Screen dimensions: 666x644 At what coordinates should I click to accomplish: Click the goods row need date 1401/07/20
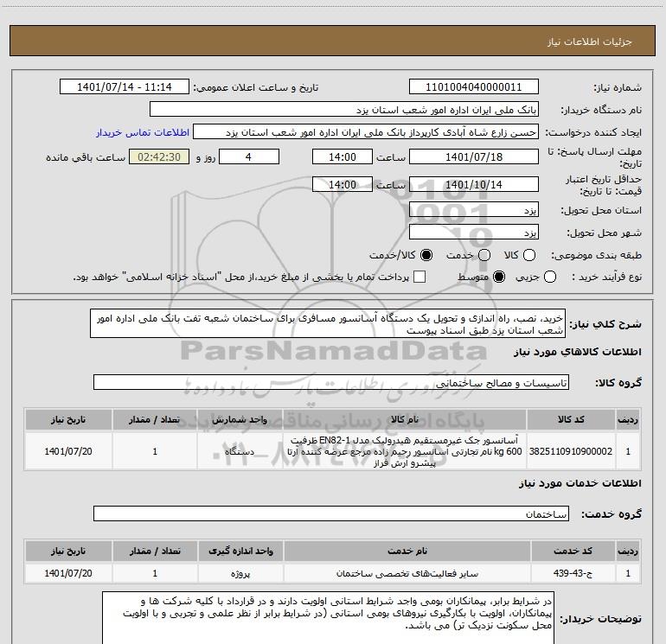(68, 451)
